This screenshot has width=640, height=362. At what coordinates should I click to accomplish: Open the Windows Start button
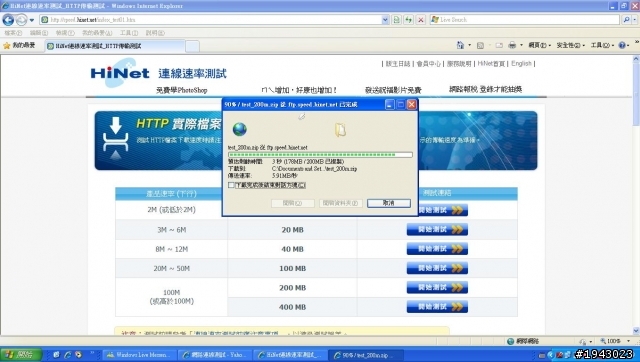(x=21, y=355)
